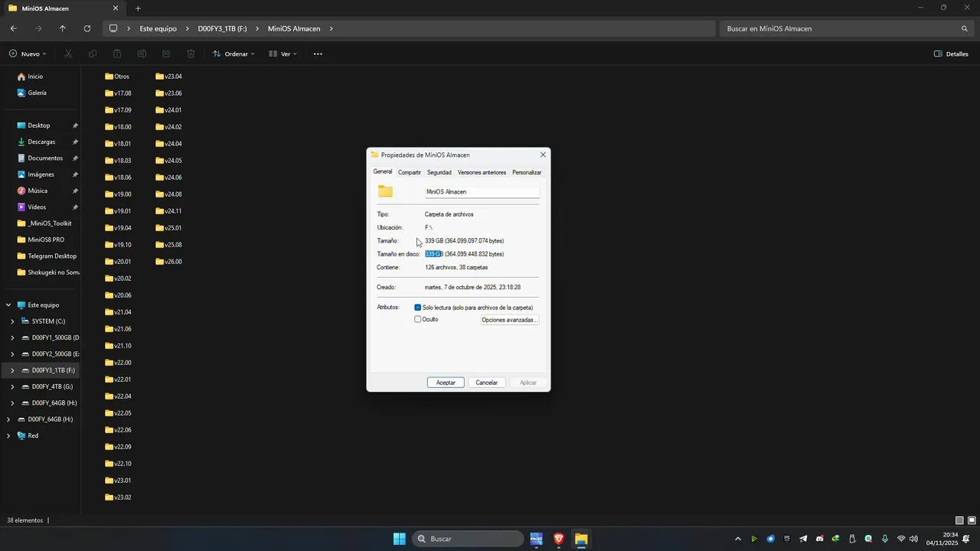
Task: Open a new Explorer tab
Action: tap(138, 8)
